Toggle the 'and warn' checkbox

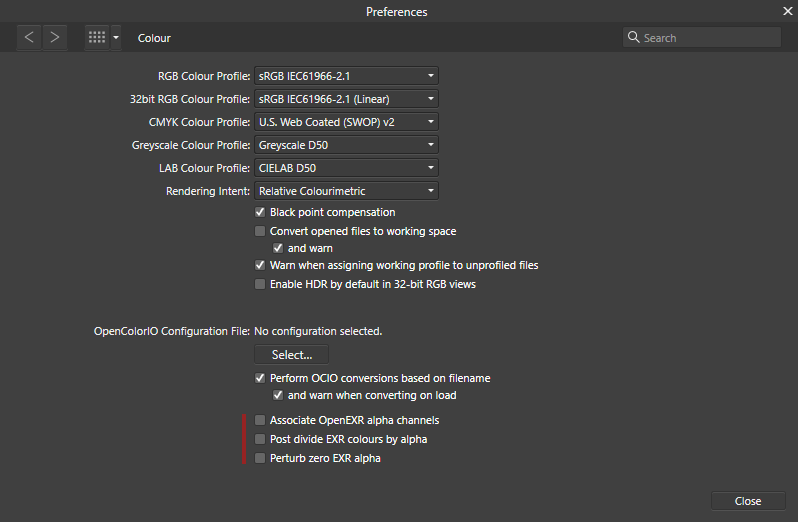[278, 248]
